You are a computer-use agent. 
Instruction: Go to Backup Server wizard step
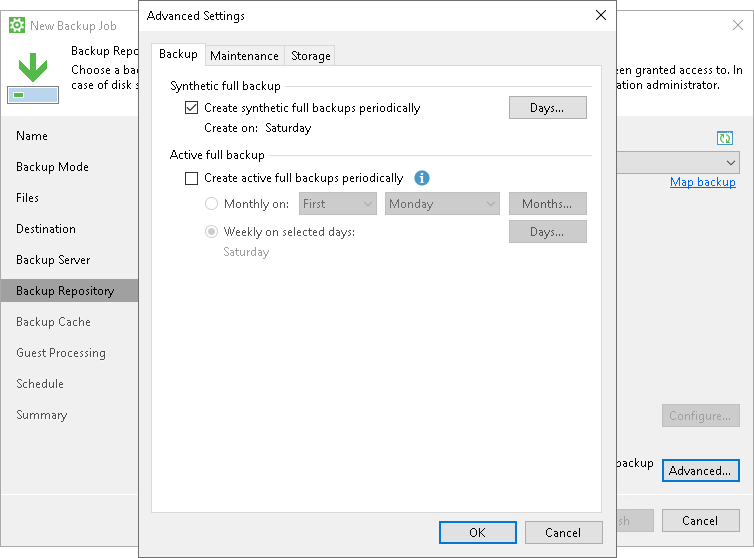53,260
